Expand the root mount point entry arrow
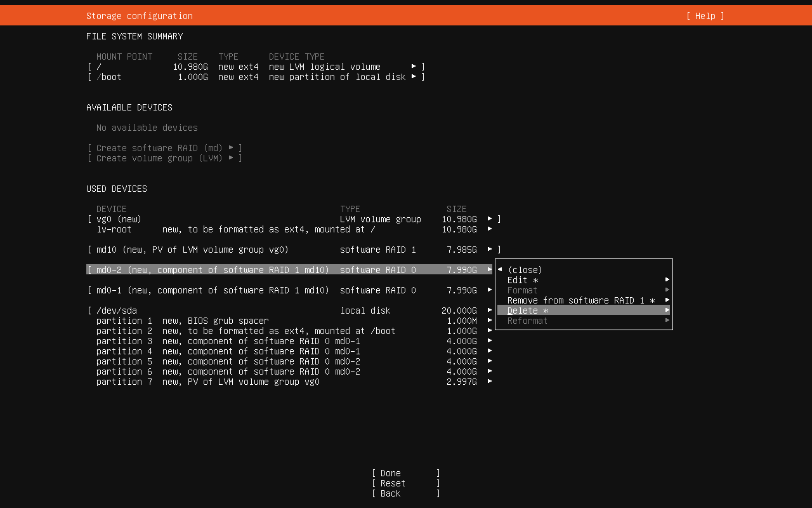 [x=414, y=67]
